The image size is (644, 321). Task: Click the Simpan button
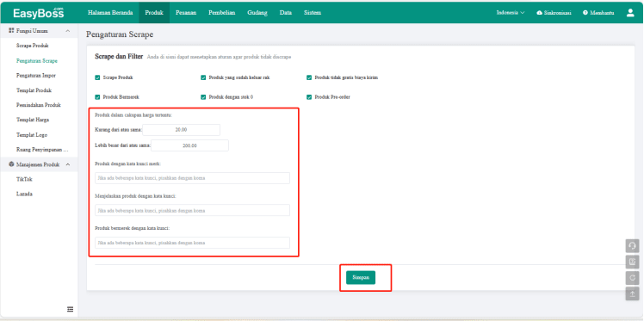pos(361,277)
